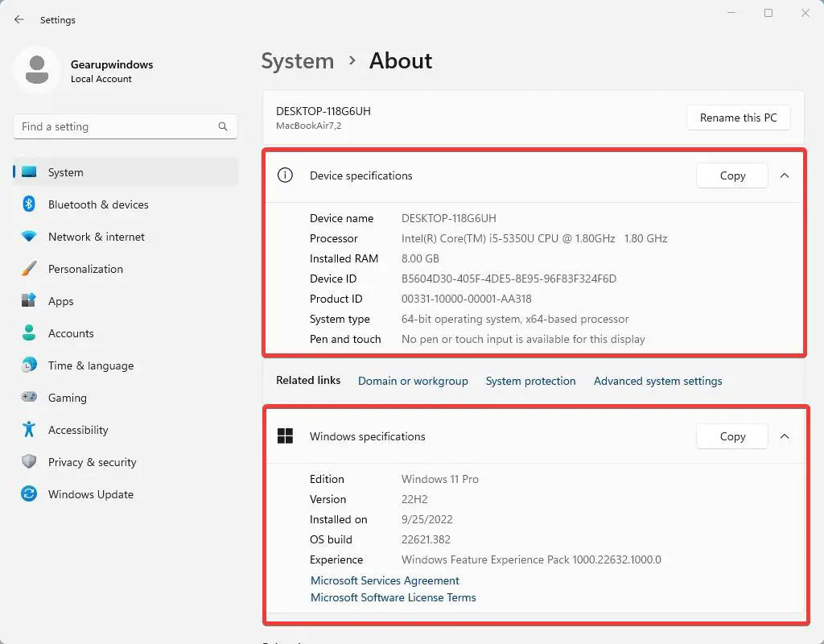This screenshot has height=644, width=824.
Task: Click the Installed RAM value 8.00 GB
Action: pyautogui.click(x=420, y=258)
